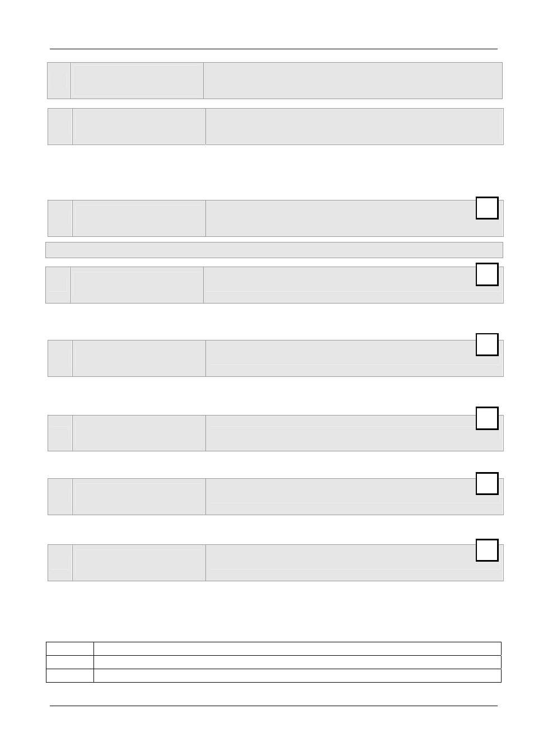Viewport: 534px width, 756px height.
Task: Click the last row's narrow left cell in bottom table
Action: tap(69, 675)
